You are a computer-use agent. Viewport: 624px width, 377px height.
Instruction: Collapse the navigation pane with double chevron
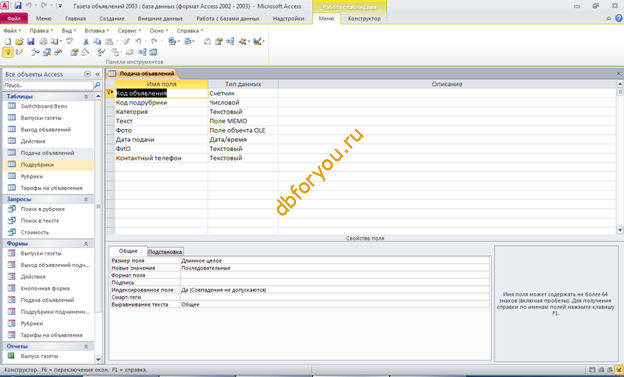tap(98, 74)
